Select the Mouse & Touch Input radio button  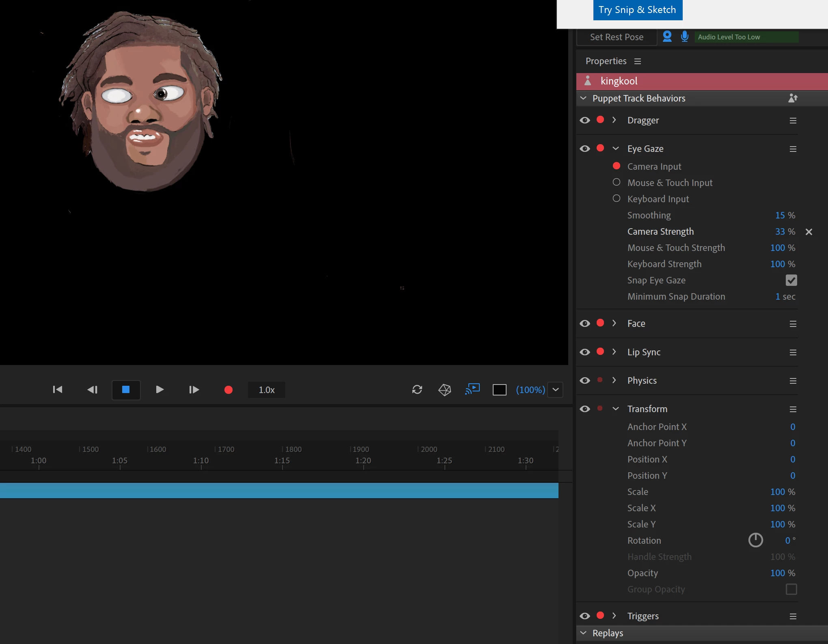click(616, 182)
